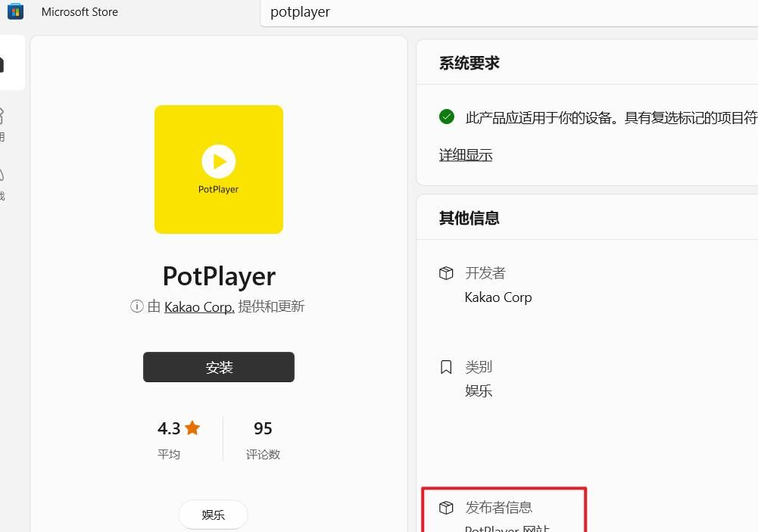Click the 开发者 label

485,273
